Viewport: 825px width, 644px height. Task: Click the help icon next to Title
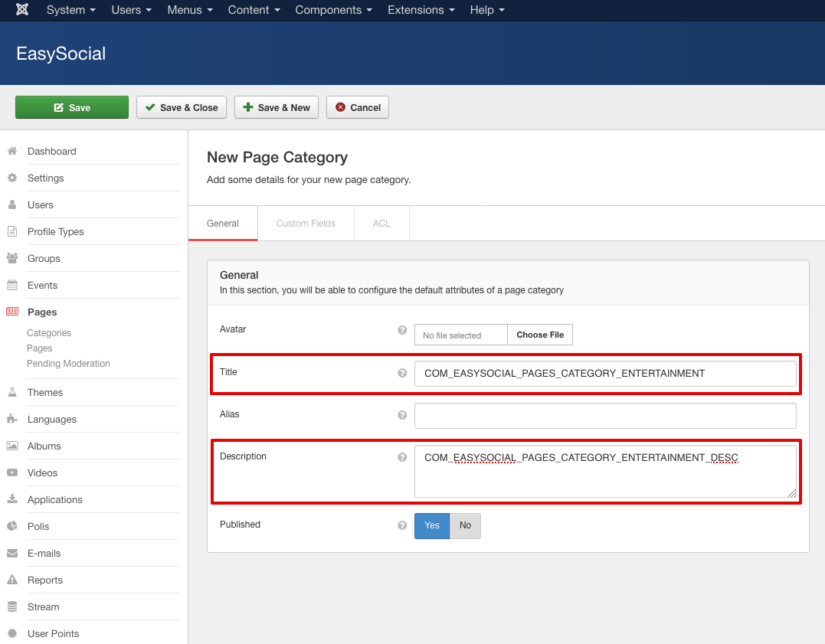[402, 372]
